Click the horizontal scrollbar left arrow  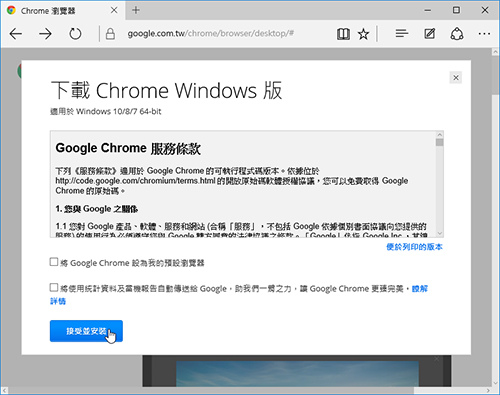(x=5, y=390)
